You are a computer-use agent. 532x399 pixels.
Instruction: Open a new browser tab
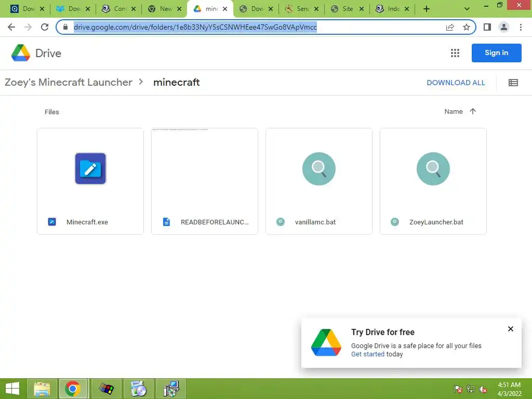[x=427, y=9]
